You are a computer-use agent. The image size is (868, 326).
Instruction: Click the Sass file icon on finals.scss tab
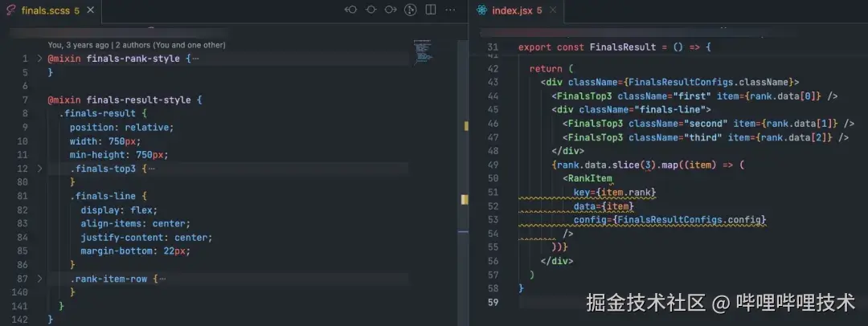click(11, 10)
